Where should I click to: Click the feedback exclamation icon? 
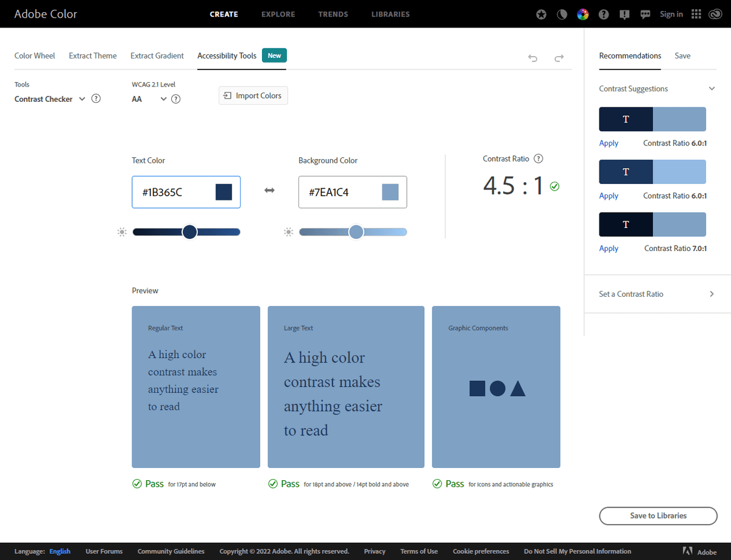tap(624, 15)
